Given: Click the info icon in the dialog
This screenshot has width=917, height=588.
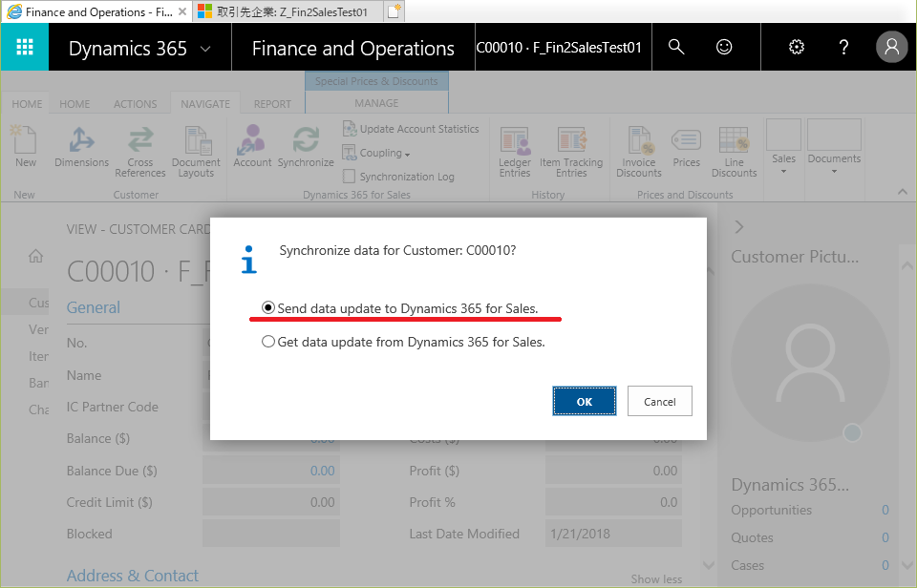Looking at the screenshot, I should click(x=249, y=259).
